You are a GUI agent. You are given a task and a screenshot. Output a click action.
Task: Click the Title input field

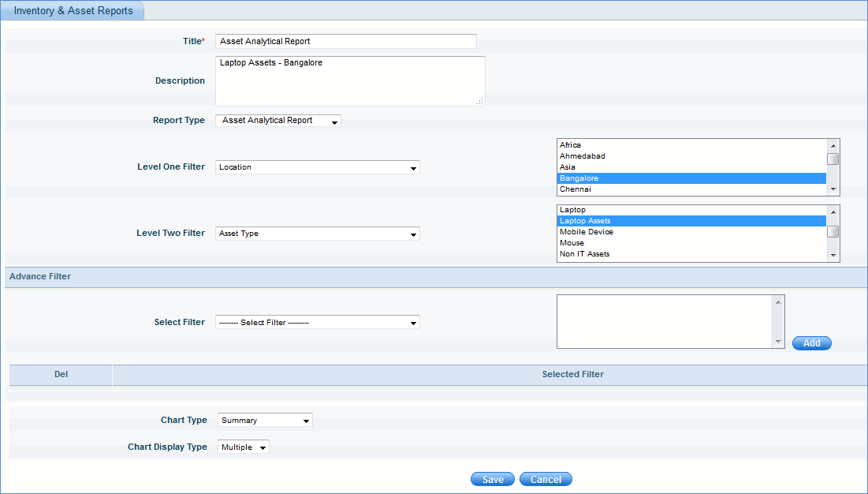[346, 41]
